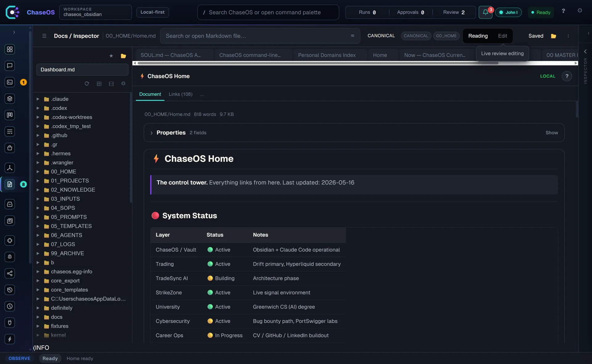Image resolution: width=592 pixels, height=364 pixels.
Task: Open the workspace chaseos_obsidian selector
Action: (x=96, y=12)
